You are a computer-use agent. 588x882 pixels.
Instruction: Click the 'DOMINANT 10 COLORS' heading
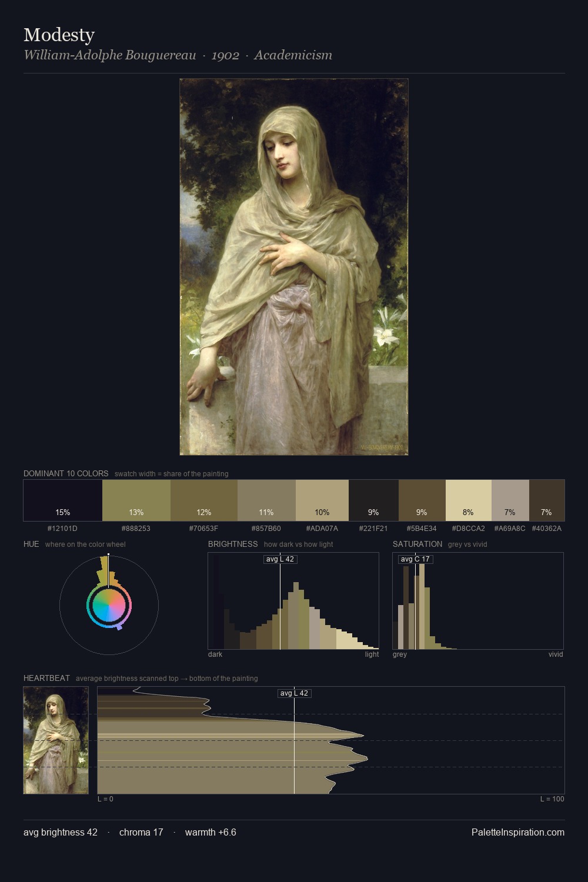coord(66,473)
